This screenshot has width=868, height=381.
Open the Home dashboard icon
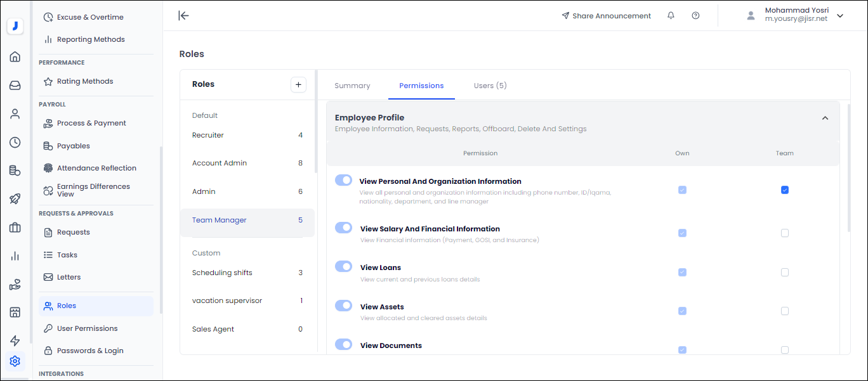[x=15, y=56]
